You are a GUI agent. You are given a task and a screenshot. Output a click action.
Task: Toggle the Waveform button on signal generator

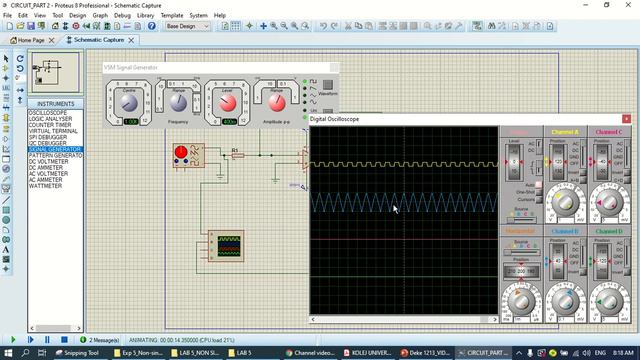click(328, 85)
